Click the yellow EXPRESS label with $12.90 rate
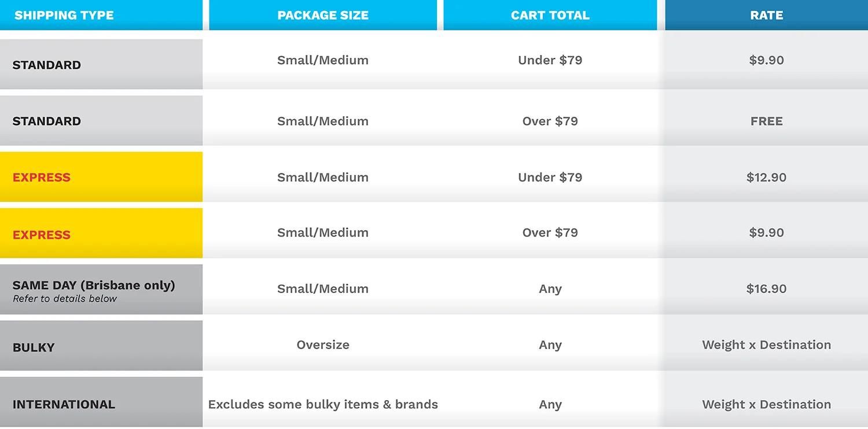Viewport: 868px width, 429px height. 42,177
